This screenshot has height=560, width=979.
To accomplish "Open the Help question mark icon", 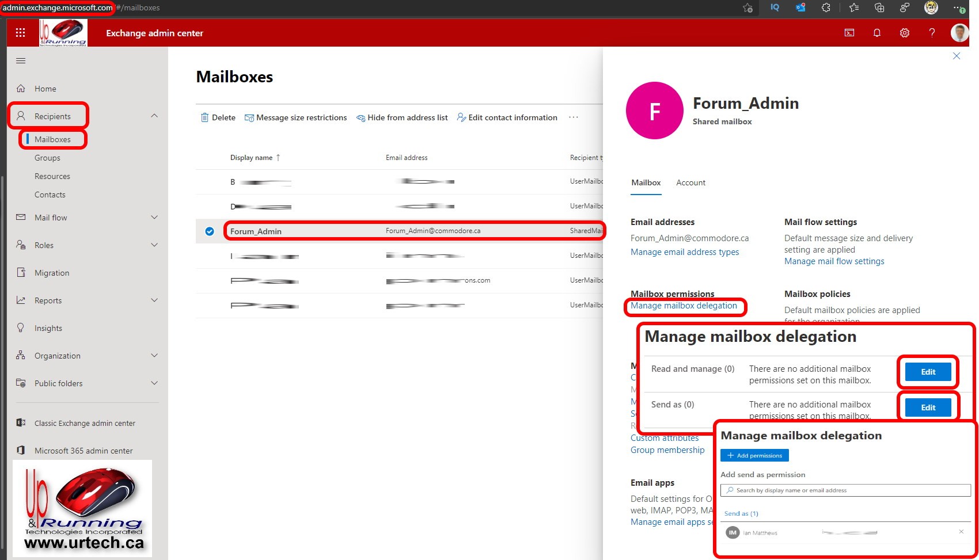I will point(932,33).
